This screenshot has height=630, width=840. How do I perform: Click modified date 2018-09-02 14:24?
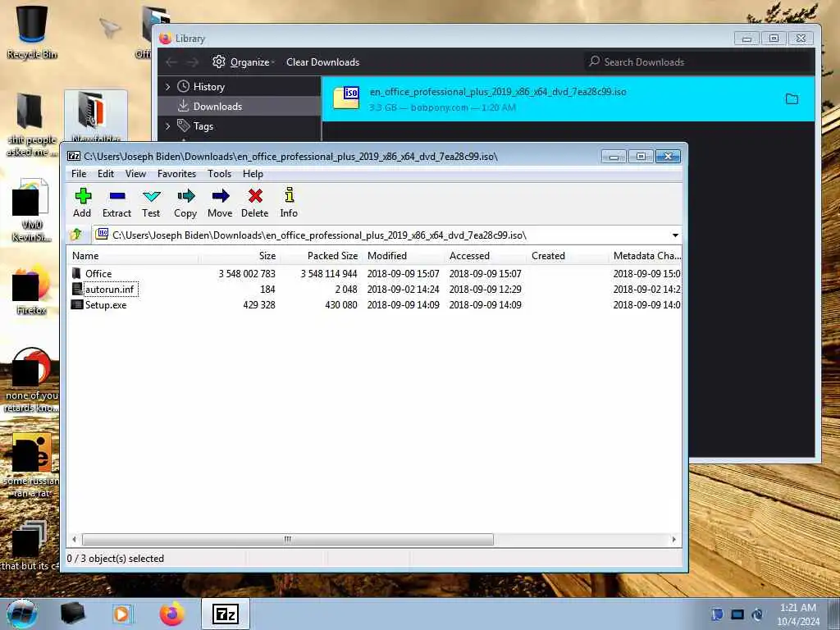pyautogui.click(x=403, y=290)
